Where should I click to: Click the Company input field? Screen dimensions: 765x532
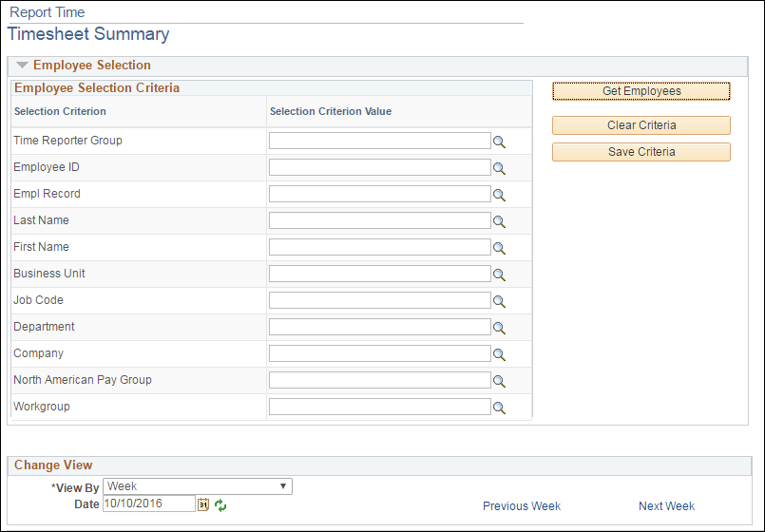(x=379, y=353)
